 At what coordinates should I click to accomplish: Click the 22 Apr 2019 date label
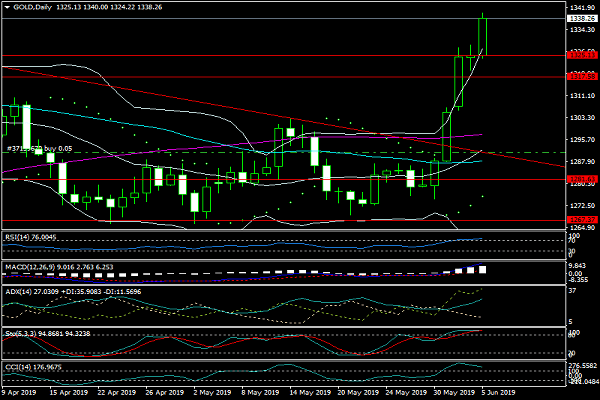117,393
